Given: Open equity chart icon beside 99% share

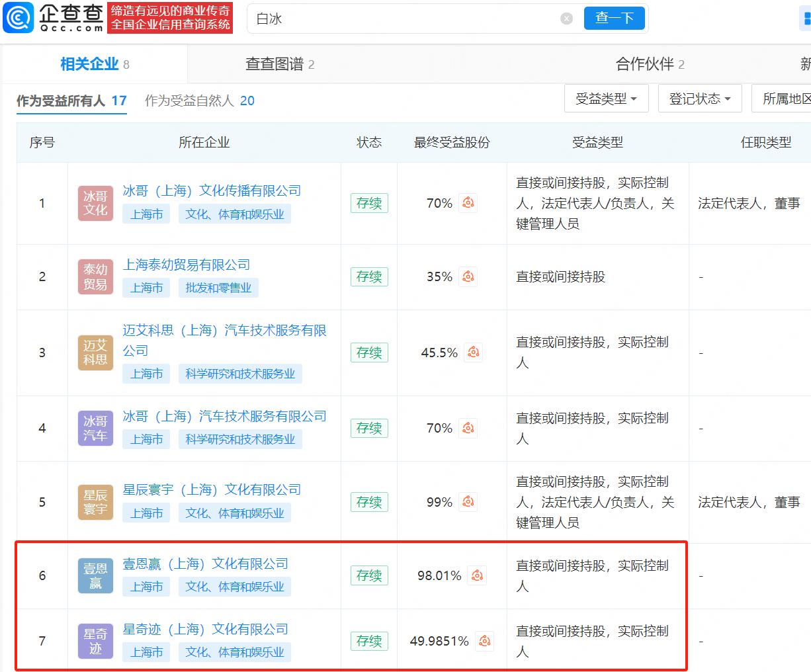Looking at the screenshot, I should click(x=468, y=502).
